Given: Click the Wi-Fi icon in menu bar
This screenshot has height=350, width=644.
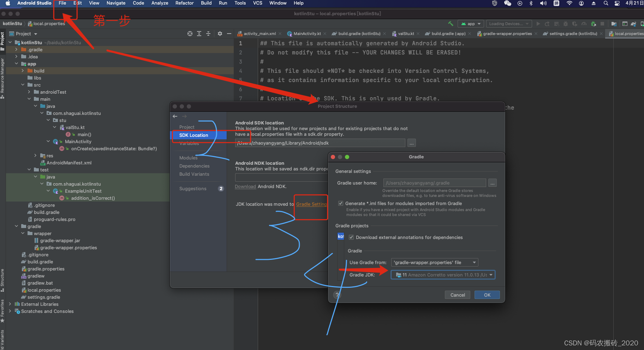Looking at the screenshot, I should click(x=569, y=3).
